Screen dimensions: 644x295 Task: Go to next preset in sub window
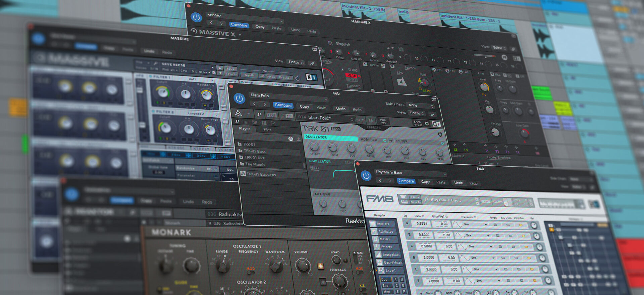[265, 105]
